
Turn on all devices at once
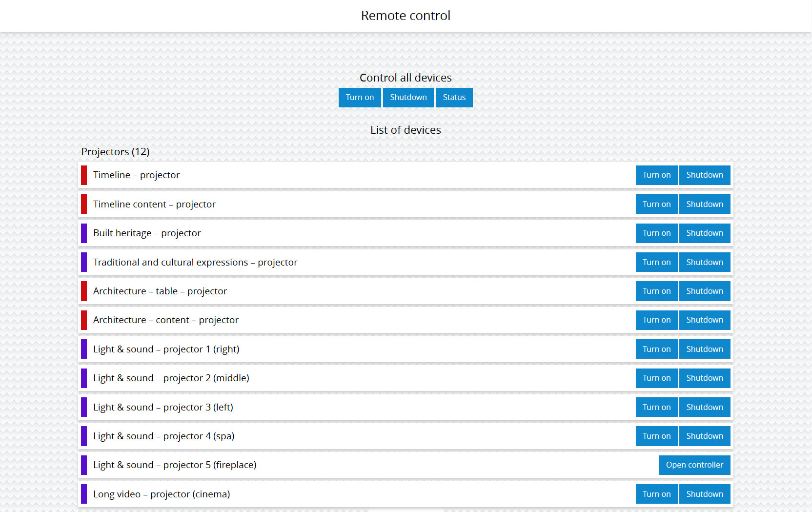click(x=360, y=97)
